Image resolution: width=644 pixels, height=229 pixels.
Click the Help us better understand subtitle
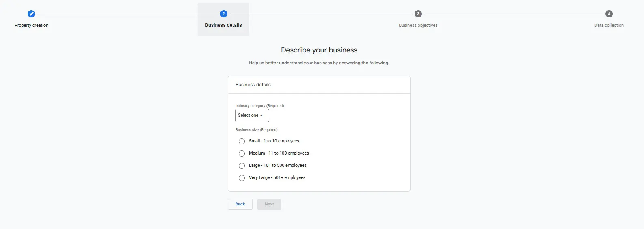coord(319,63)
